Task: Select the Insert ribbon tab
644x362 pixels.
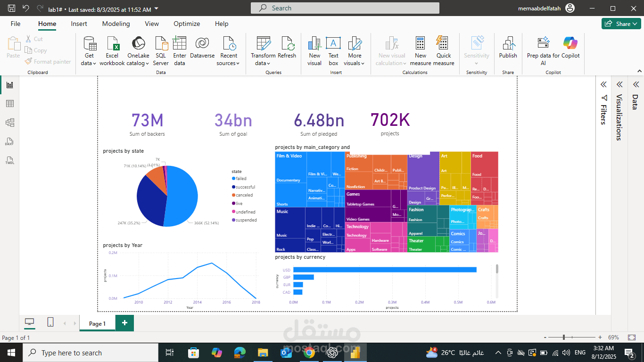Action: (79, 24)
